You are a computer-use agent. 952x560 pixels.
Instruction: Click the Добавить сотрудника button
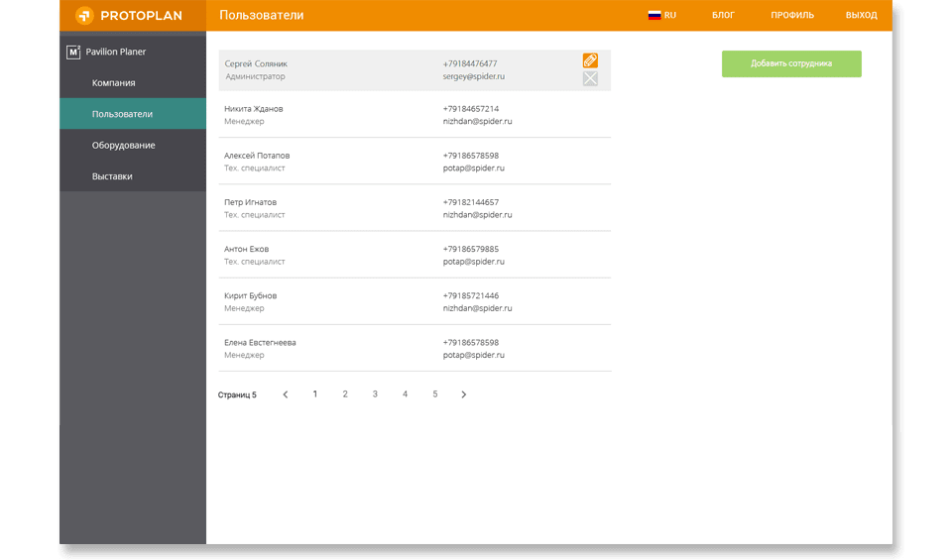[791, 63]
